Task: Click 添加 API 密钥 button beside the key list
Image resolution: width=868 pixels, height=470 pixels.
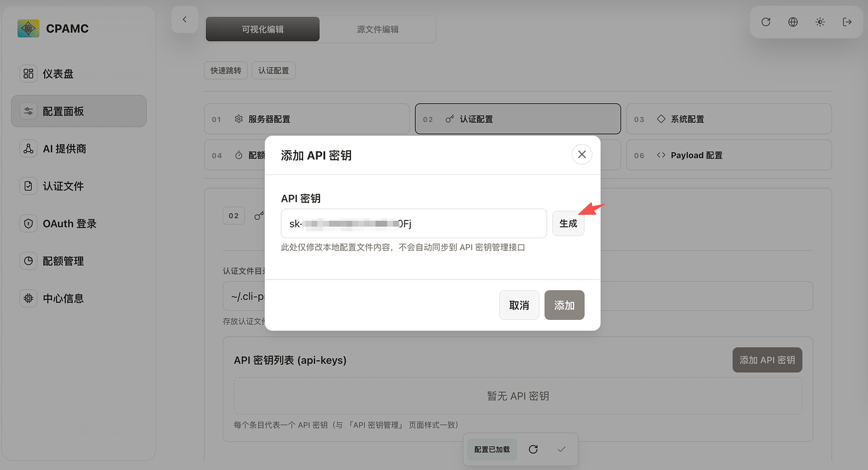Action: coord(767,360)
